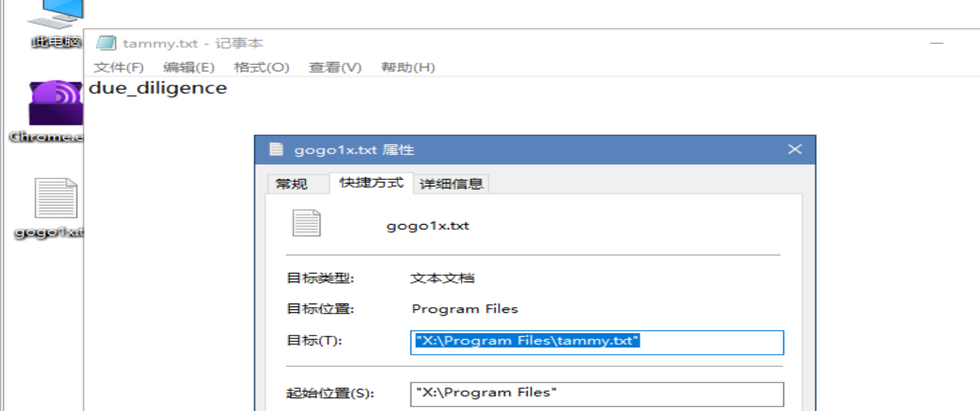Open the 文件(F) menu
This screenshot has width=980, height=411.
[118, 67]
